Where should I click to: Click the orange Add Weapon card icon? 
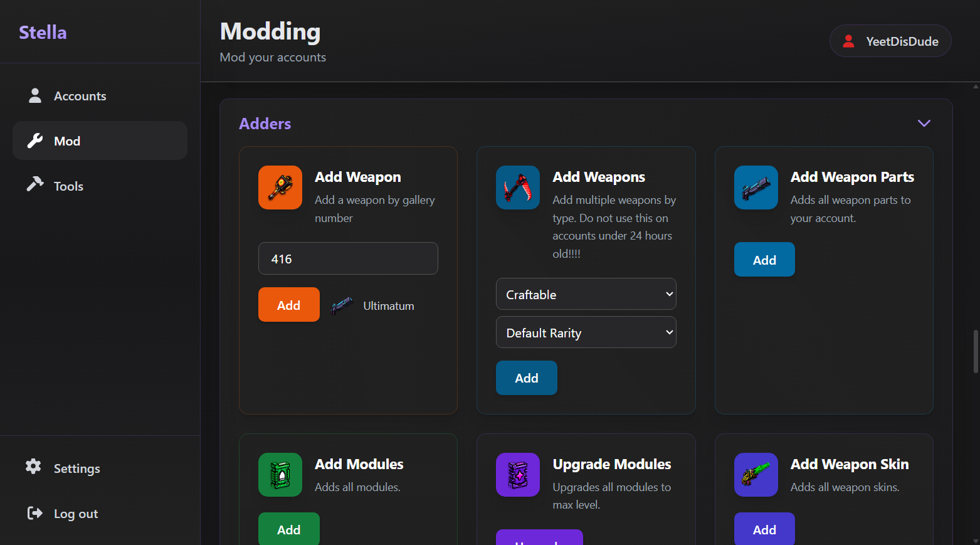[280, 188]
